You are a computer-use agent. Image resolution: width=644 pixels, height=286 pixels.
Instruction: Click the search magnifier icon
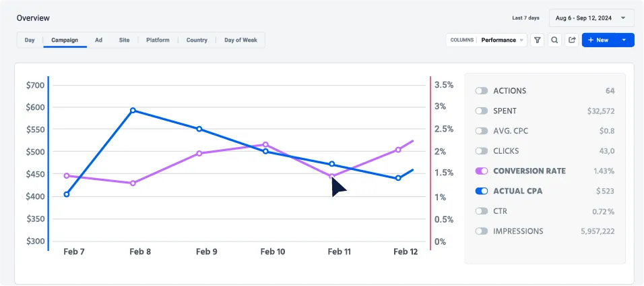554,40
